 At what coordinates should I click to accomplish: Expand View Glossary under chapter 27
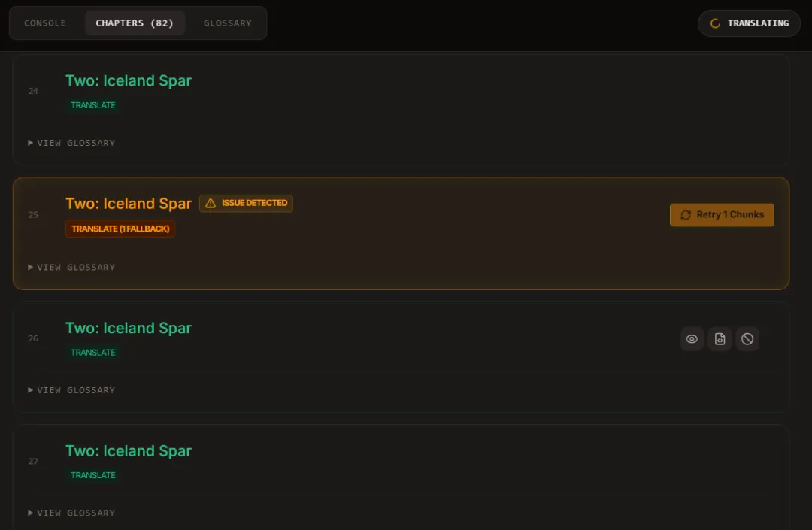71,513
